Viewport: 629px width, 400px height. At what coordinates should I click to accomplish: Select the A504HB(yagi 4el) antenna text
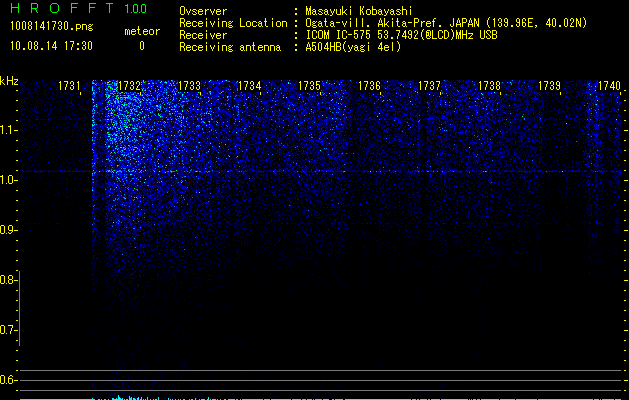tap(353, 47)
